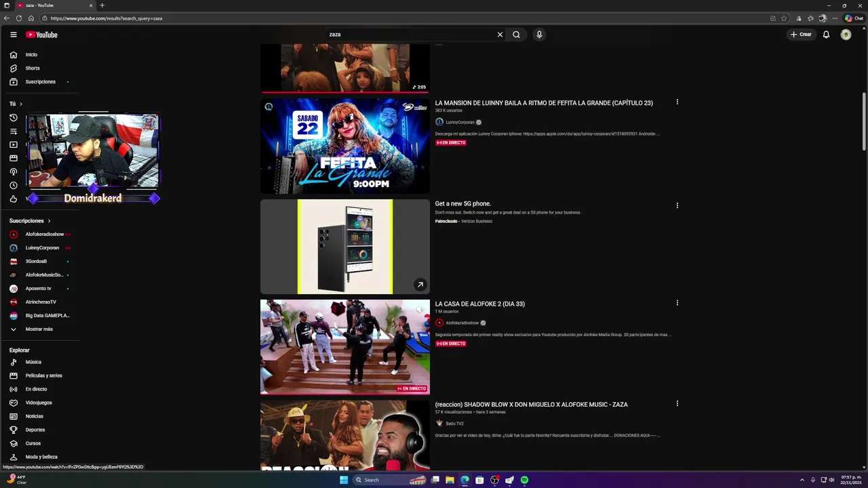868x488 pixels.
Task: Select the zaza - YouTube browser tab
Action: click(54, 5)
